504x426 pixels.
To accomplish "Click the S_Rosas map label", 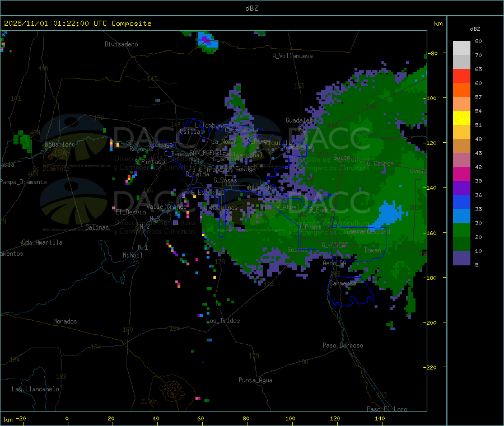I will tap(225, 180).
